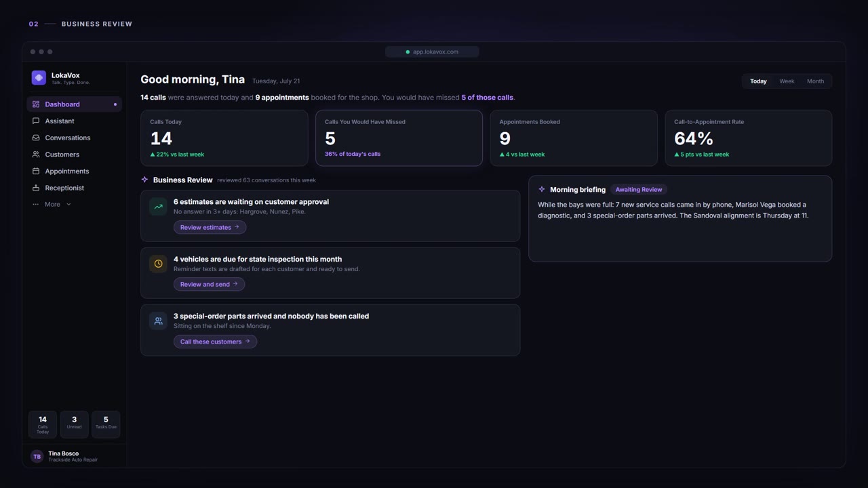Image resolution: width=868 pixels, height=488 pixels.
Task: Open Customers from the sidebar
Action: 74,155
